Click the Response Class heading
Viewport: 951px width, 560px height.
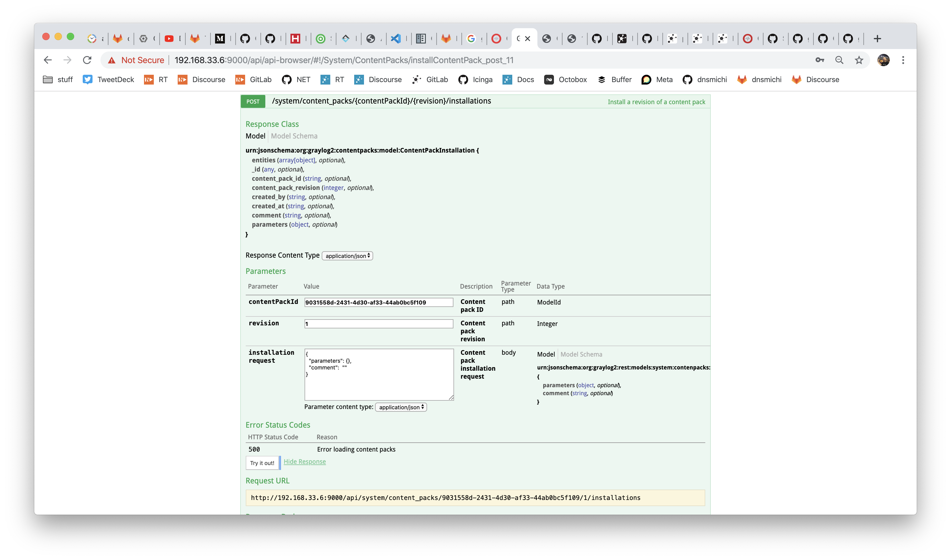272,124
